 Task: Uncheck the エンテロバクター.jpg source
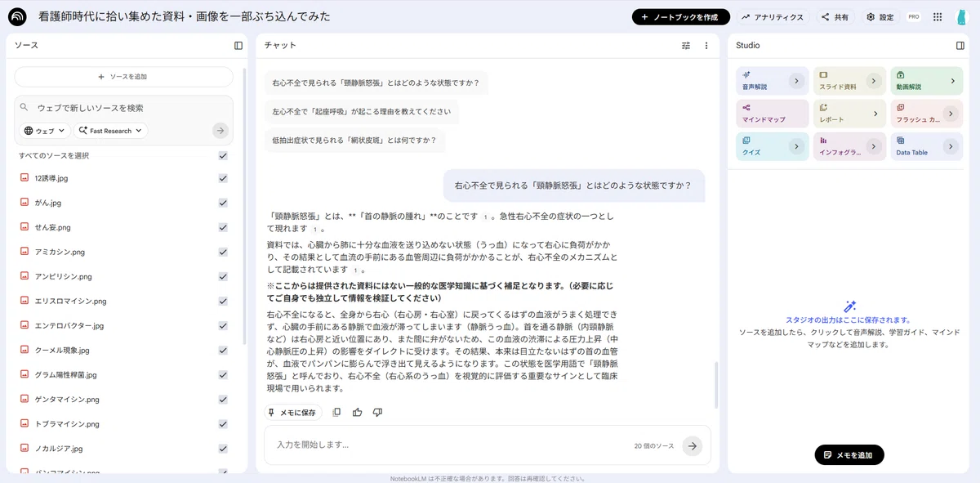(x=223, y=325)
